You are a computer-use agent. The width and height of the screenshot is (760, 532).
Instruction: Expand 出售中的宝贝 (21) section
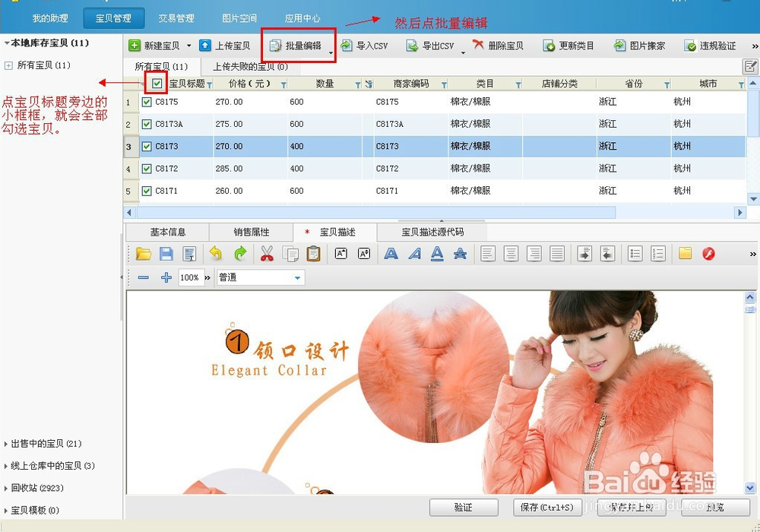coord(6,443)
